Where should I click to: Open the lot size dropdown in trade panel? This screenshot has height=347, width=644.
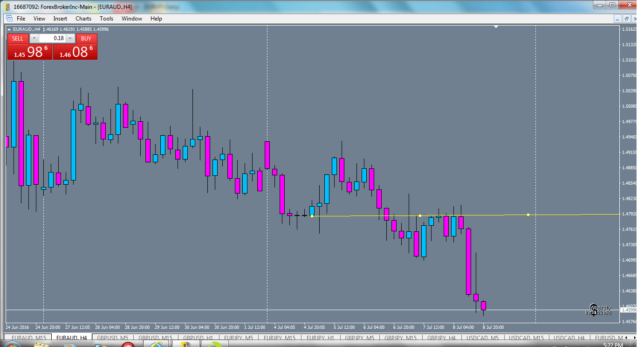point(34,38)
